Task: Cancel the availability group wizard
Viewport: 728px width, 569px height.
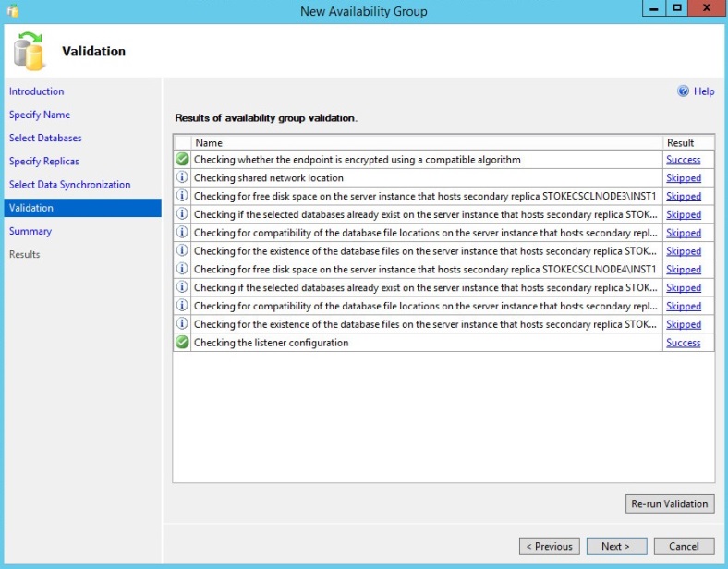Action: click(685, 546)
